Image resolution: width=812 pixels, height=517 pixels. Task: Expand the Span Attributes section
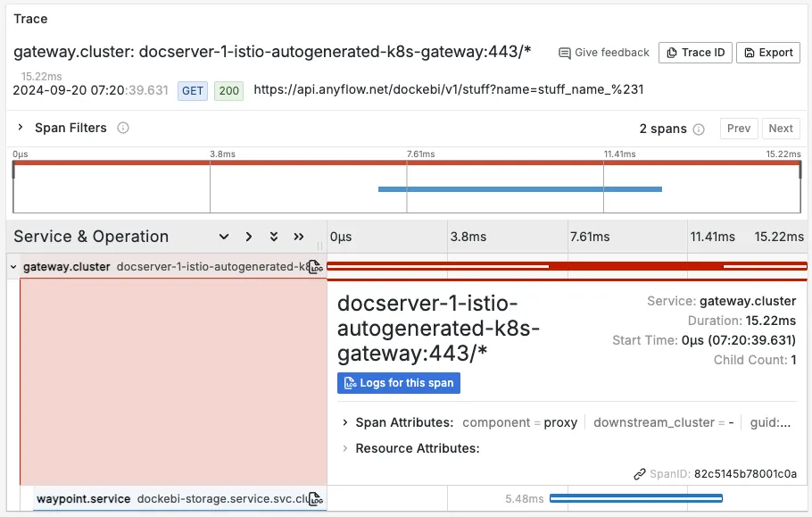tap(344, 422)
